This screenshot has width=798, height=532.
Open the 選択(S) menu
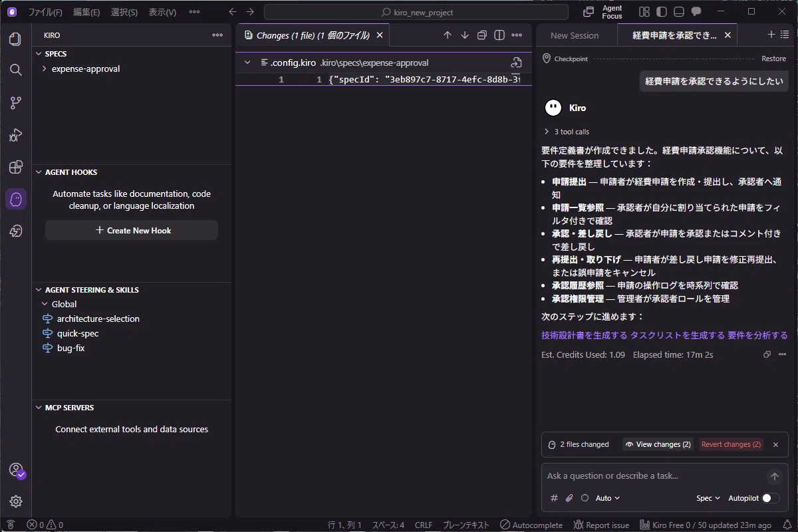point(124,12)
